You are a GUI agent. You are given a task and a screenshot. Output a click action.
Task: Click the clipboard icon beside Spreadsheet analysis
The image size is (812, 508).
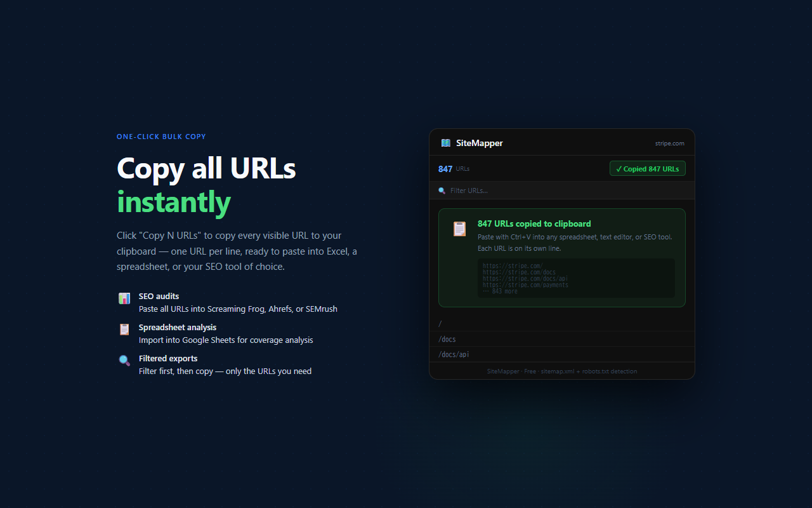tap(124, 330)
